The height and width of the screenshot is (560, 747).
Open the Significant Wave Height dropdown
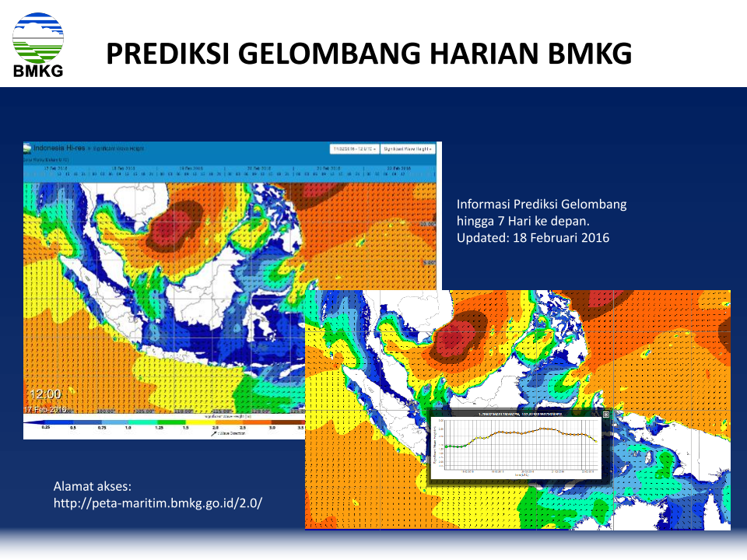408,149
